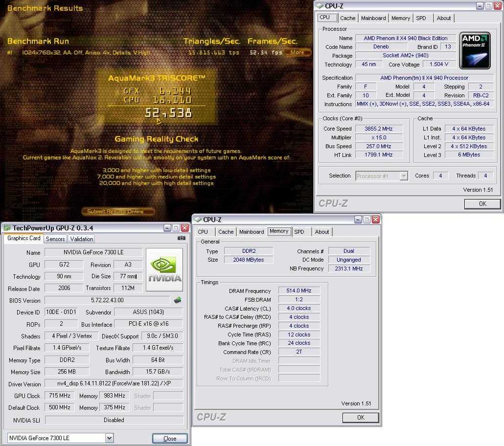Open About tab in top CPU-Z window
This screenshot has height=446, width=504.
tap(444, 18)
